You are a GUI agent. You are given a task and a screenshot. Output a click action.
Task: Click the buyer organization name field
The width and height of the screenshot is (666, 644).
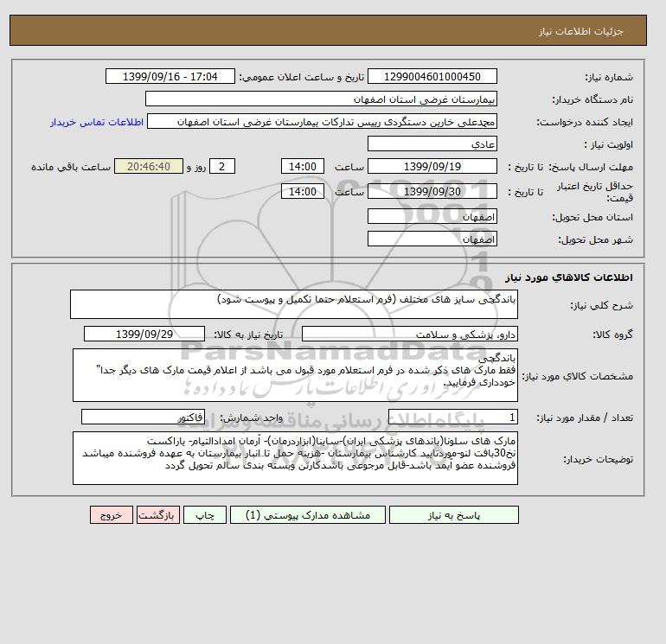coord(321,99)
